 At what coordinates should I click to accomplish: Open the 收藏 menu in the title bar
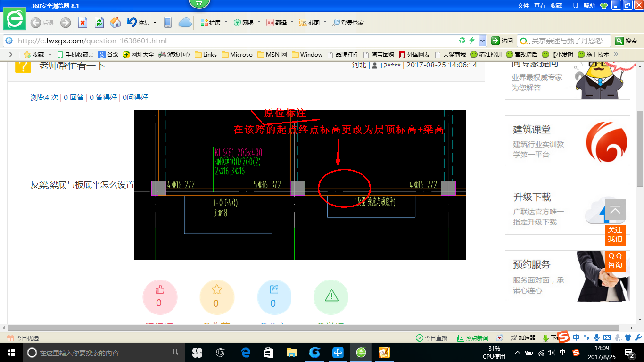tap(556, 6)
